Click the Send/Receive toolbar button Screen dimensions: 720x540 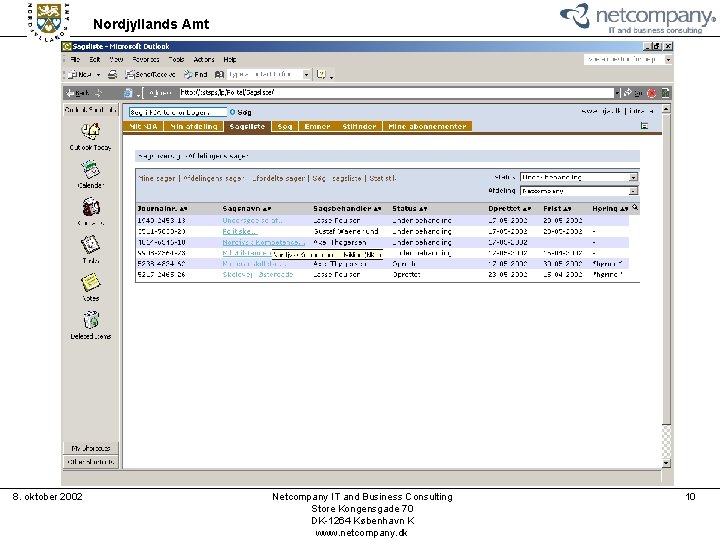pos(151,74)
